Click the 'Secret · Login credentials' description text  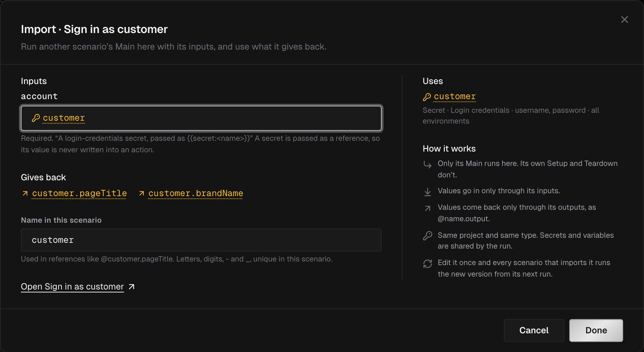tap(511, 116)
